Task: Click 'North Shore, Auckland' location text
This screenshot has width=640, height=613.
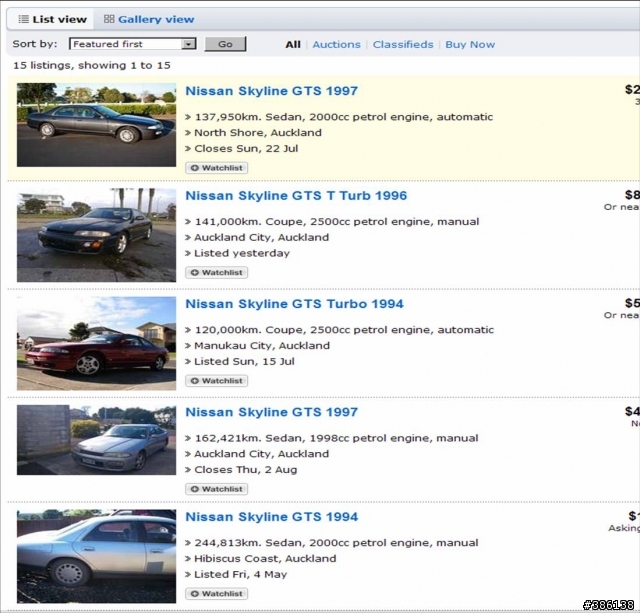Action: pyautogui.click(x=258, y=133)
